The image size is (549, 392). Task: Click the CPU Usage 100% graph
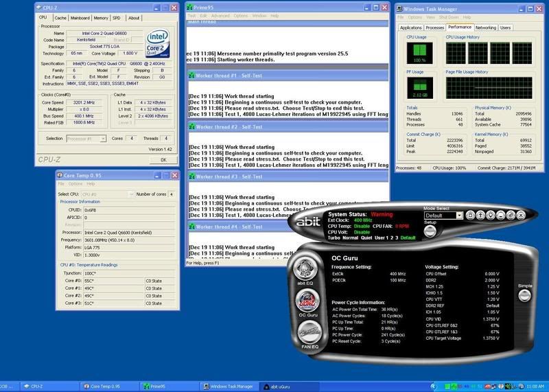[419, 53]
